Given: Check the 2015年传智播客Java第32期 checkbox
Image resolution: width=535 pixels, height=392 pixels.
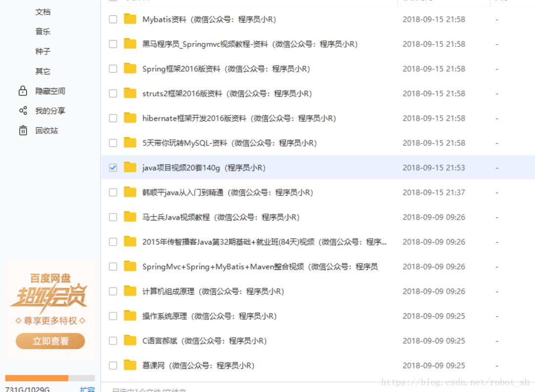Looking at the screenshot, I should pyautogui.click(x=113, y=242).
